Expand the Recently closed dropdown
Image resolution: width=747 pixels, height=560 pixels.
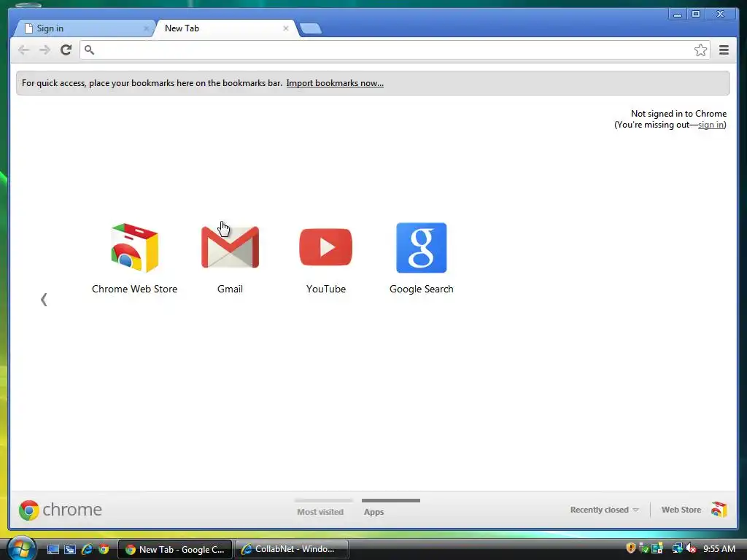(x=604, y=510)
